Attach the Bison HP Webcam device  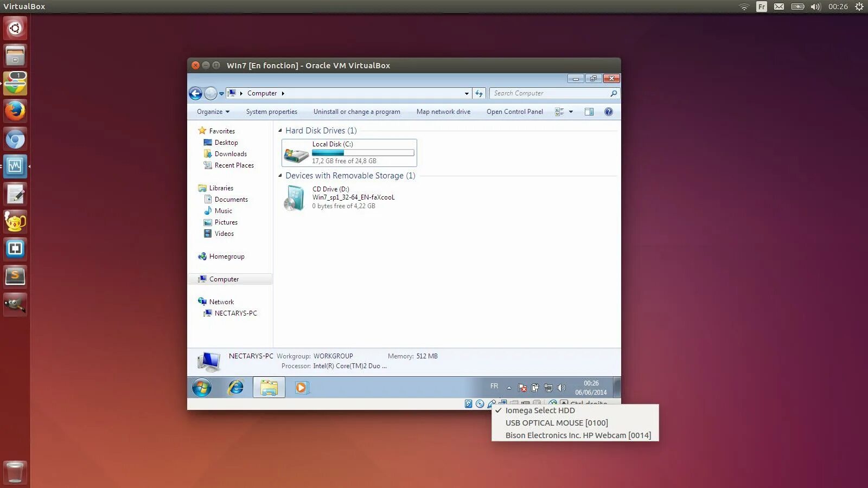tap(578, 435)
